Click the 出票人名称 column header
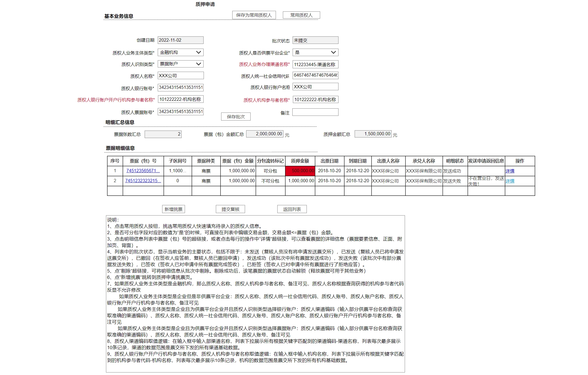The width and height of the screenshot is (588, 375). 388,161
